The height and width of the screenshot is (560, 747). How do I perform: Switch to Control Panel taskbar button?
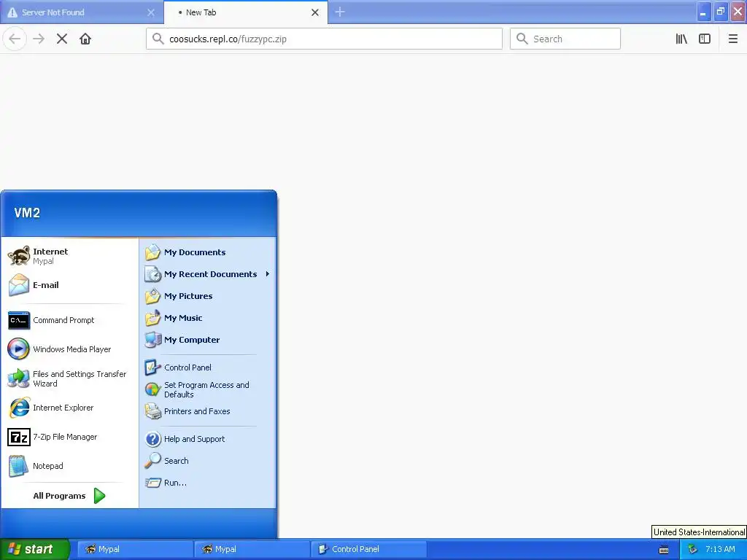(368, 550)
